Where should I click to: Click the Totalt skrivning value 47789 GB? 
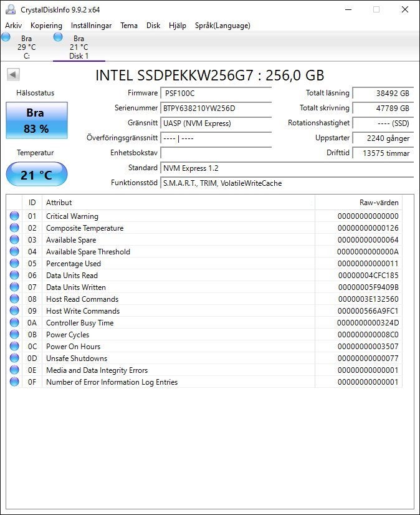(x=383, y=108)
